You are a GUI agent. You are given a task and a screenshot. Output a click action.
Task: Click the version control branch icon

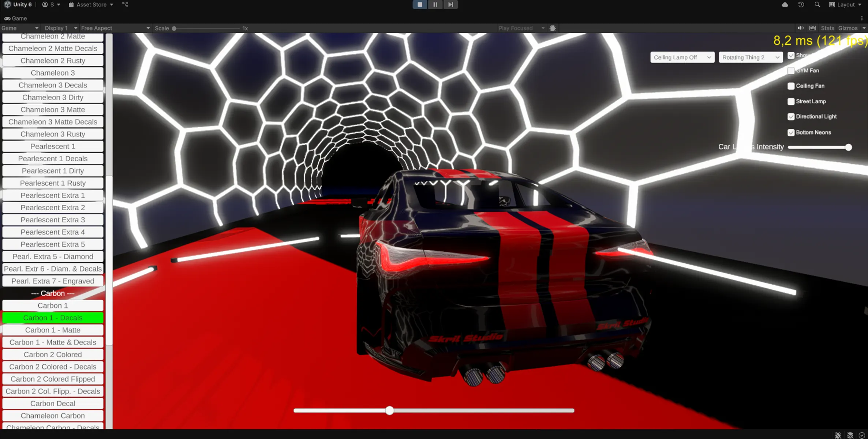[125, 4]
